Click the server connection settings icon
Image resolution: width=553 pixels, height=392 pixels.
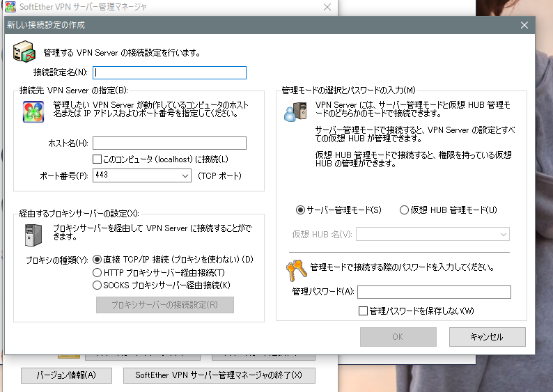[x=24, y=52]
